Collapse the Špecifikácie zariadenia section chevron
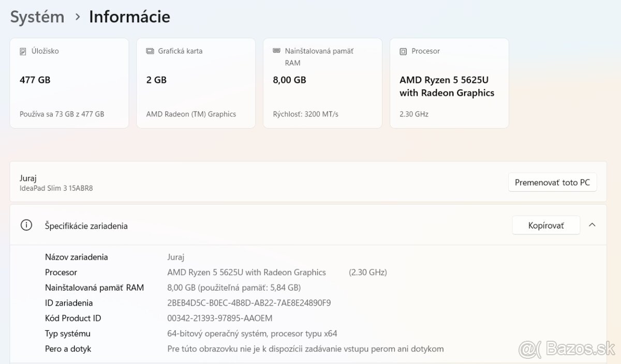 pyautogui.click(x=593, y=225)
